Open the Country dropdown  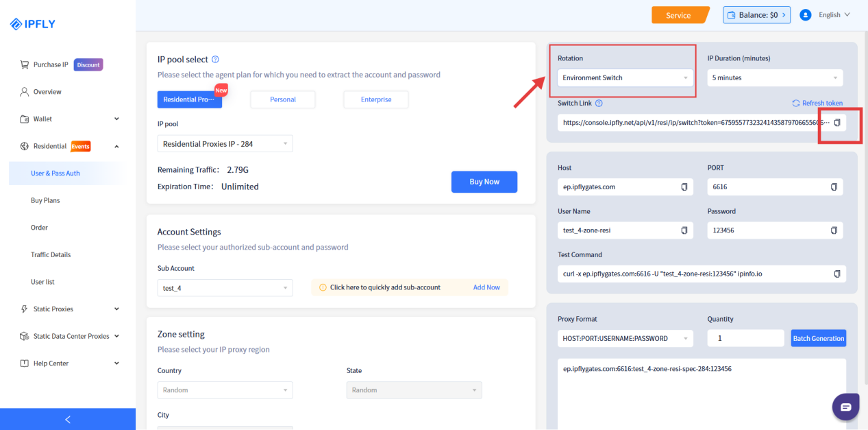[225, 390]
